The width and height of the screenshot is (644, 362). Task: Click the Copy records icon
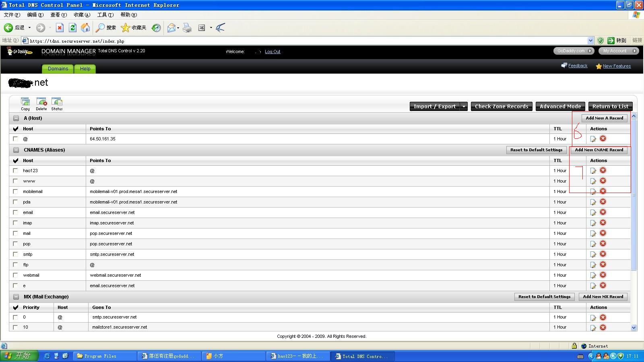[x=25, y=103]
